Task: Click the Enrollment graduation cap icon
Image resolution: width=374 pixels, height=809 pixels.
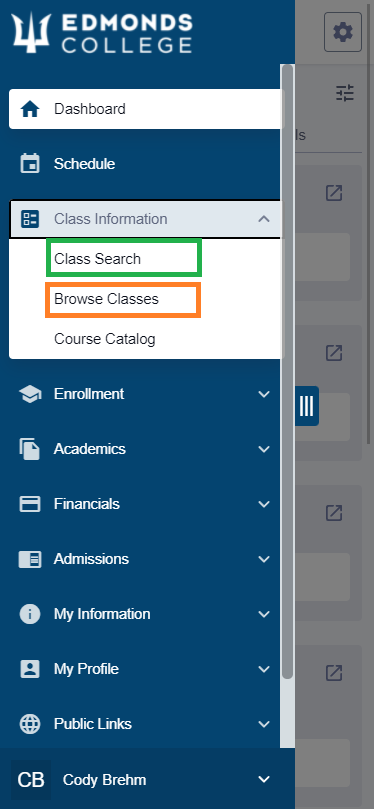Action: [30, 395]
